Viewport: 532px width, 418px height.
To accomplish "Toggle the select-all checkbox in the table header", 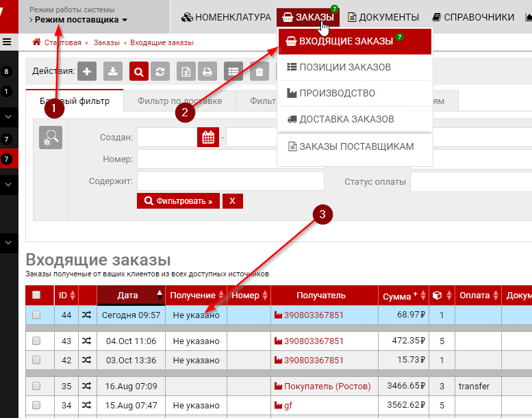I will click(36, 296).
